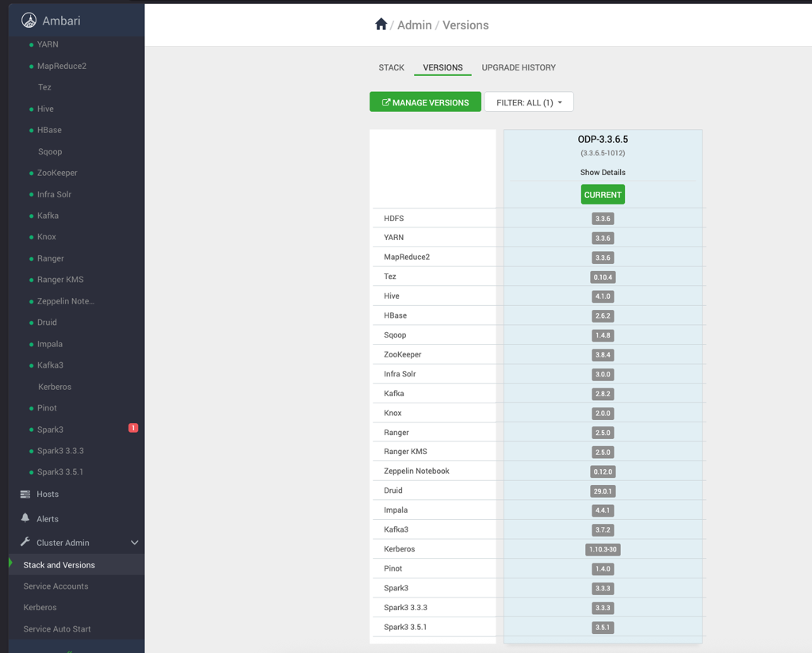Click Admin in the breadcrumb

coord(414,25)
